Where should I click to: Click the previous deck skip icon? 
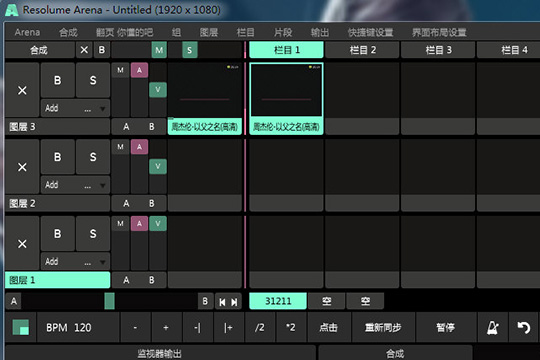222,302
